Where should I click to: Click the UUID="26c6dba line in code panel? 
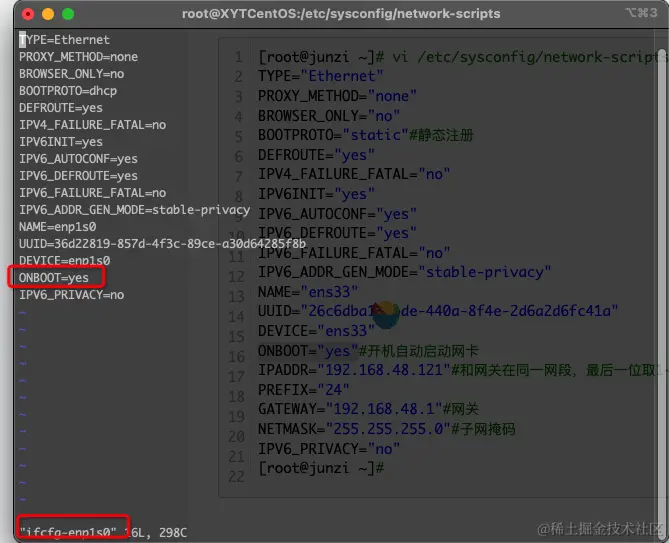click(438, 311)
